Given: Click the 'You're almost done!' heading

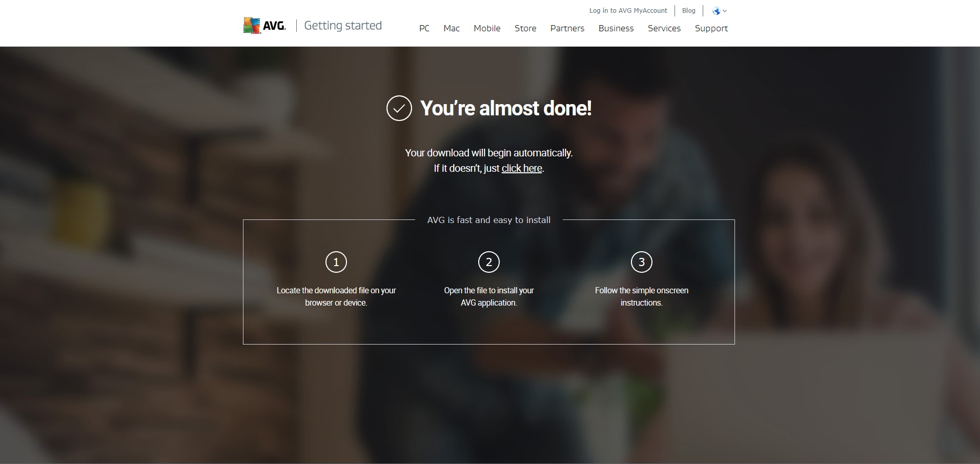Looking at the screenshot, I should 506,108.
